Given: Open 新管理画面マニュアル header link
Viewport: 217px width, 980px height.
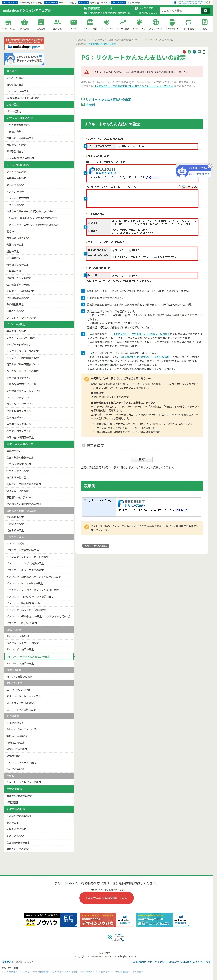Looking at the screenshot, I should point(98,8).
